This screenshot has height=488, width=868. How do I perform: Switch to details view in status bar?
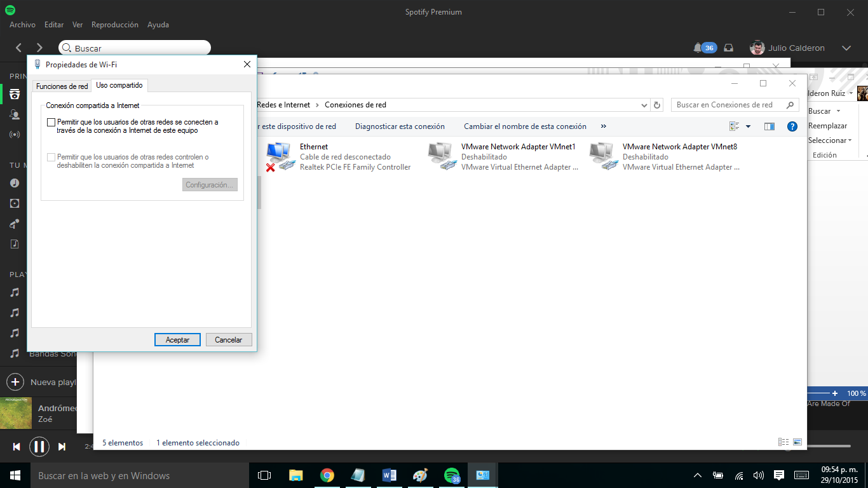point(783,442)
